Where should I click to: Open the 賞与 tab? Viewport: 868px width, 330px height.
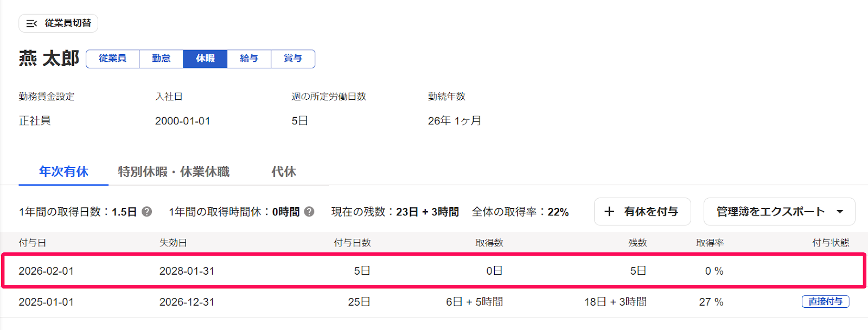pyautogui.click(x=293, y=59)
